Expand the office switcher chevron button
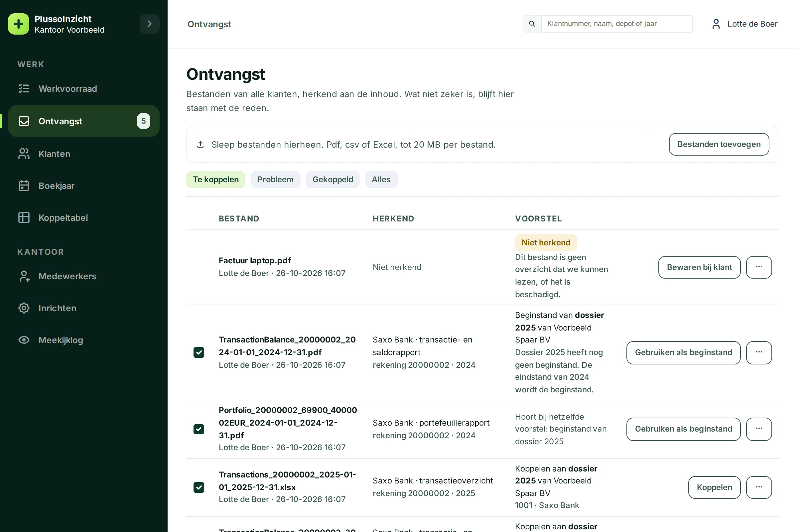The width and height of the screenshot is (798, 532). point(149,24)
